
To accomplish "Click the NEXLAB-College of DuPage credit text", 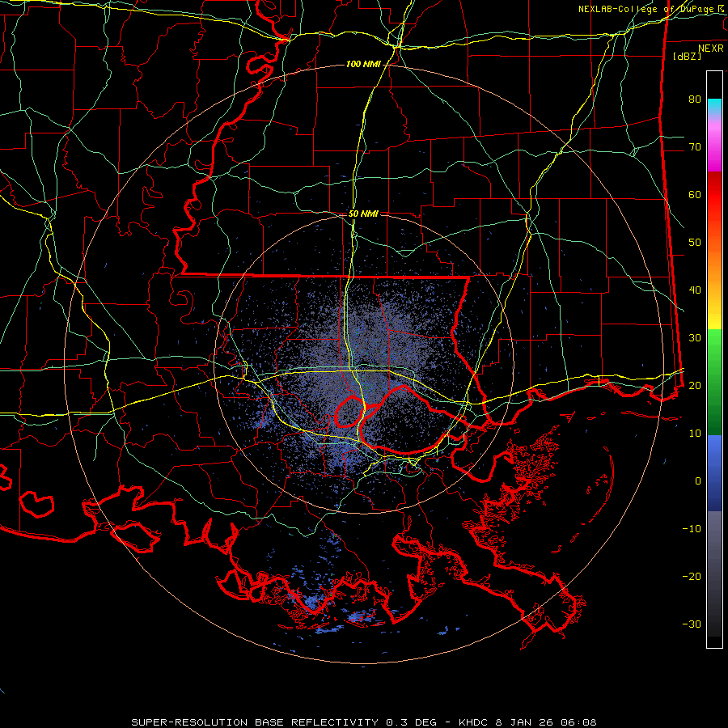I will (x=650, y=9).
